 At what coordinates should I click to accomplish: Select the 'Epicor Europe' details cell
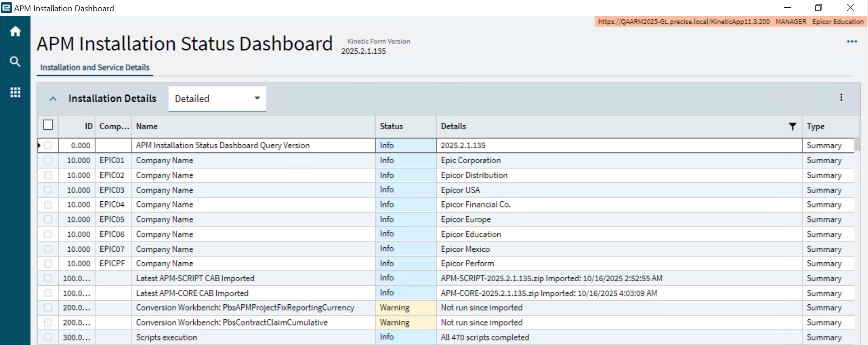[x=619, y=219]
